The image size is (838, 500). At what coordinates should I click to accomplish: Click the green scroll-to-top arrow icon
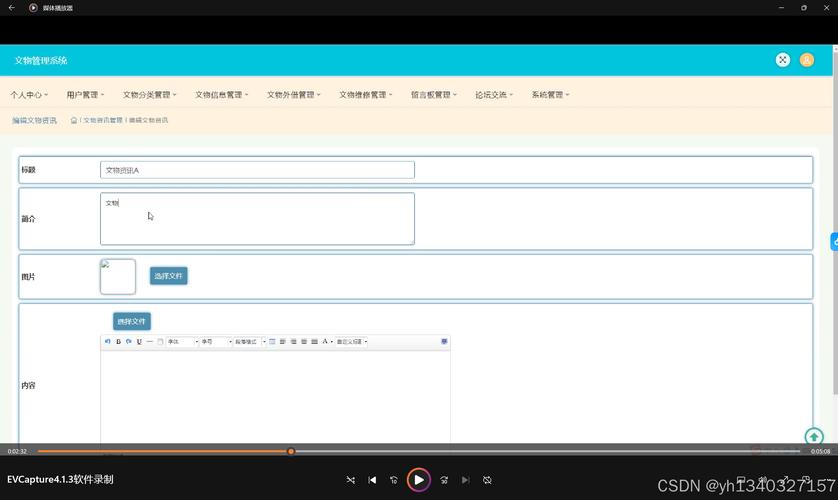(814, 437)
